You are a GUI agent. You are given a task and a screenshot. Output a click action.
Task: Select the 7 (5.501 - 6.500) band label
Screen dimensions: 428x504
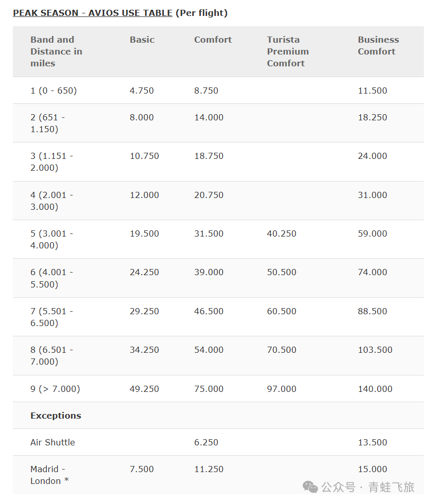(51, 317)
